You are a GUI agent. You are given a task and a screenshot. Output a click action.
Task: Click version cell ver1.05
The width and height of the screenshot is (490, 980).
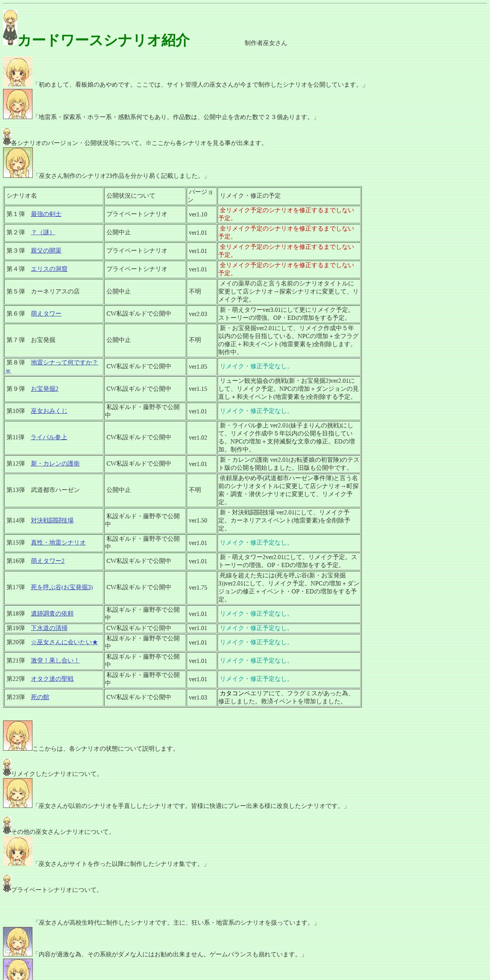click(201, 367)
